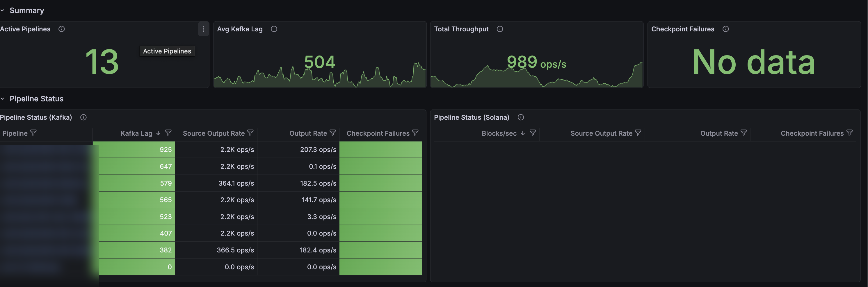Open the info tooltip on Avg Kafka Lag panel

(x=274, y=29)
